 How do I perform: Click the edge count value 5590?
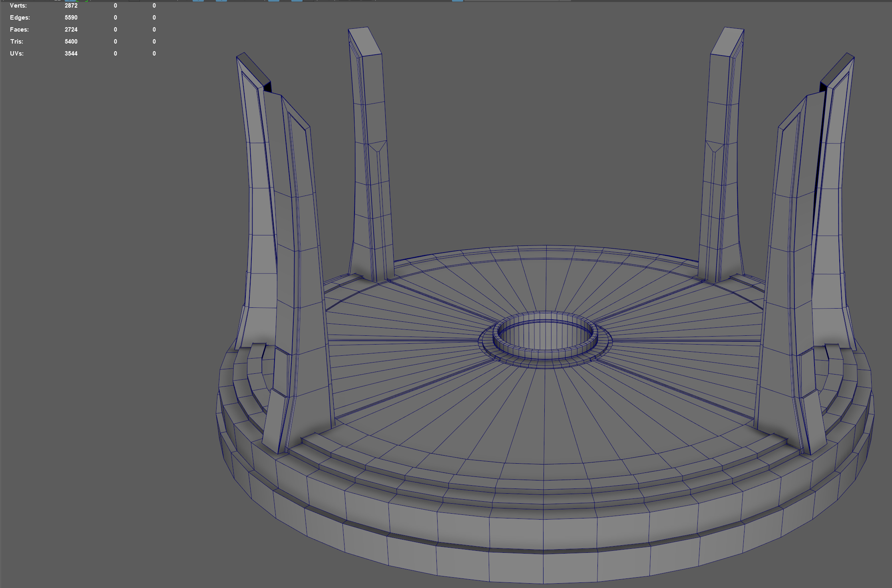click(71, 18)
